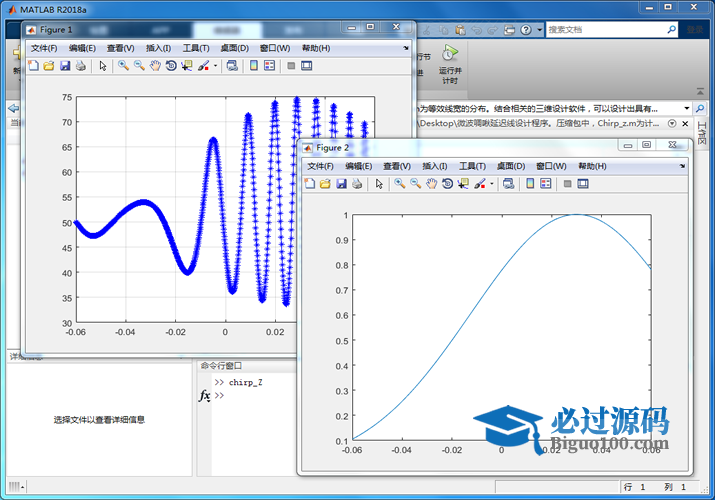Viewport: 715px width, 500px height.
Task: Insert Colorbar via Figure 1 toolbar icon
Action: coord(254,66)
